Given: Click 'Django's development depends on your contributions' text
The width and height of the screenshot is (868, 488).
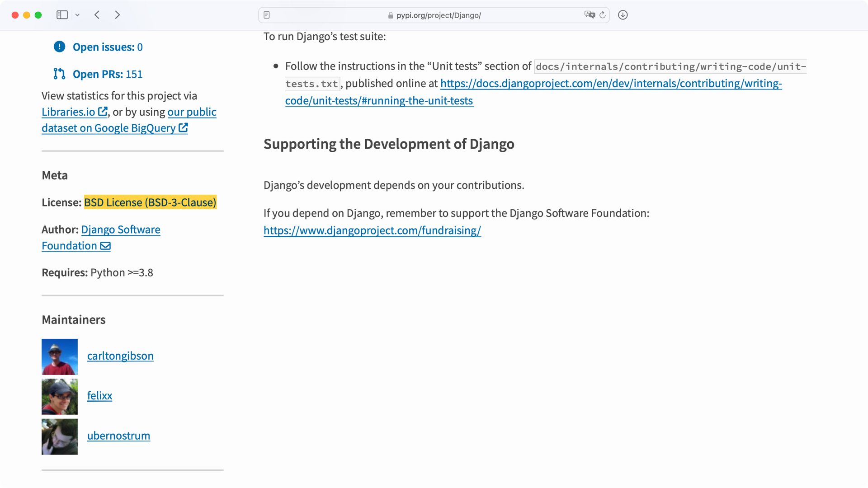Looking at the screenshot, I should (394, 185).
